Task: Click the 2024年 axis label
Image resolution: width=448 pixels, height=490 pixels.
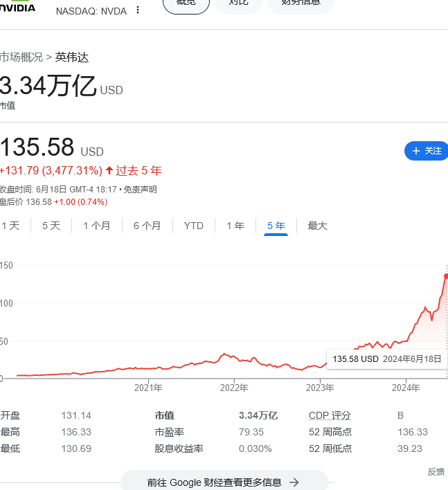Action: [x=406, y=388]
